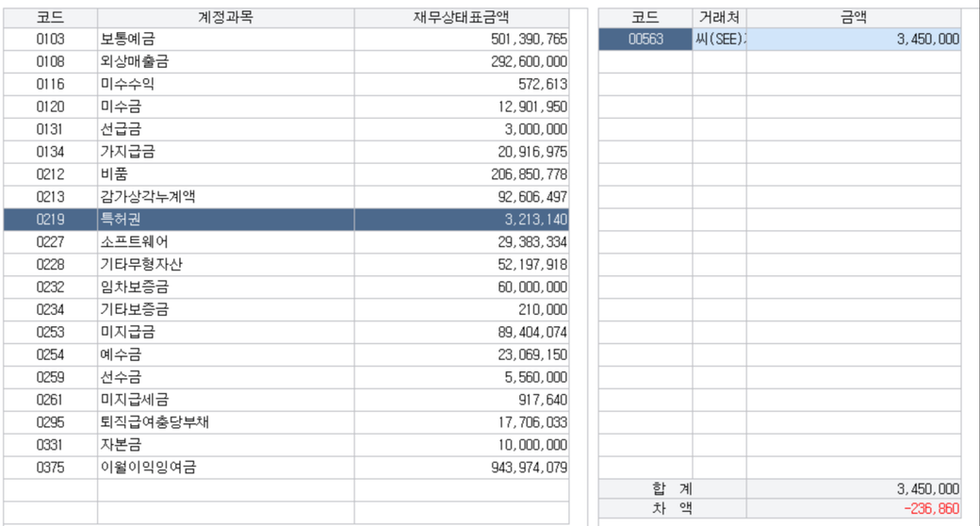The width and height of the screenshot is (980, 526).
Task: Click the 금액 column header
Action: (854, 18)
